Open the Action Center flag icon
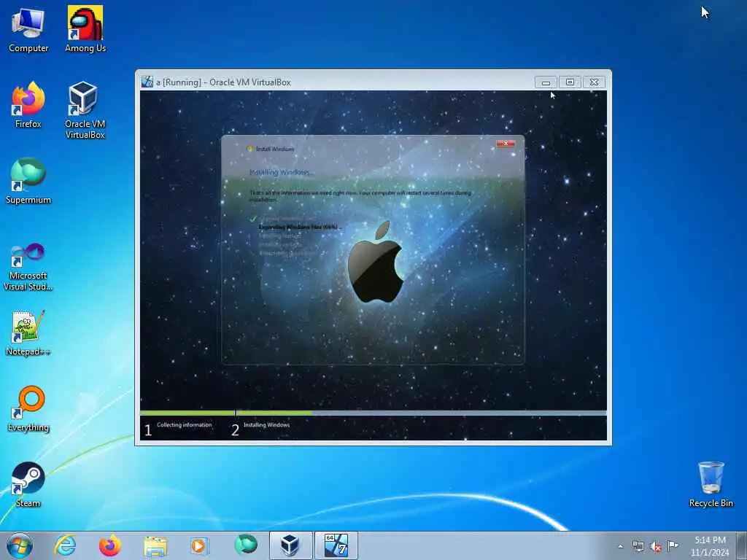 click(673, 545)
